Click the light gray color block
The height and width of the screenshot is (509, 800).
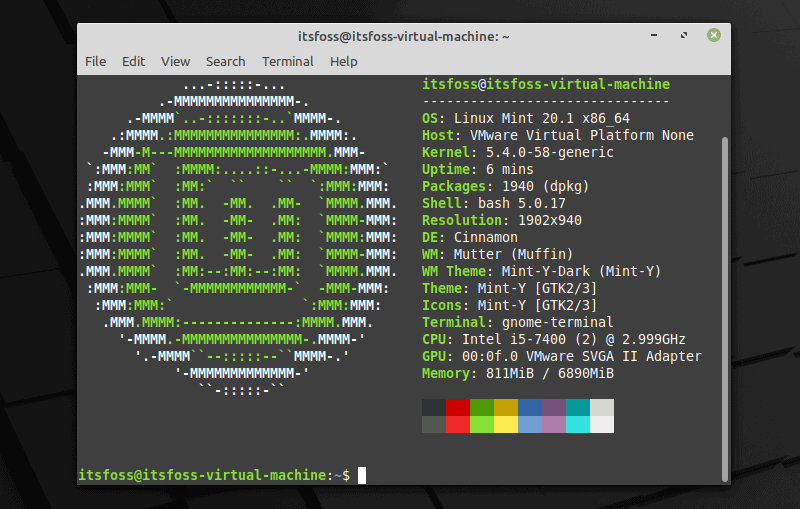[x=602, y=408]
